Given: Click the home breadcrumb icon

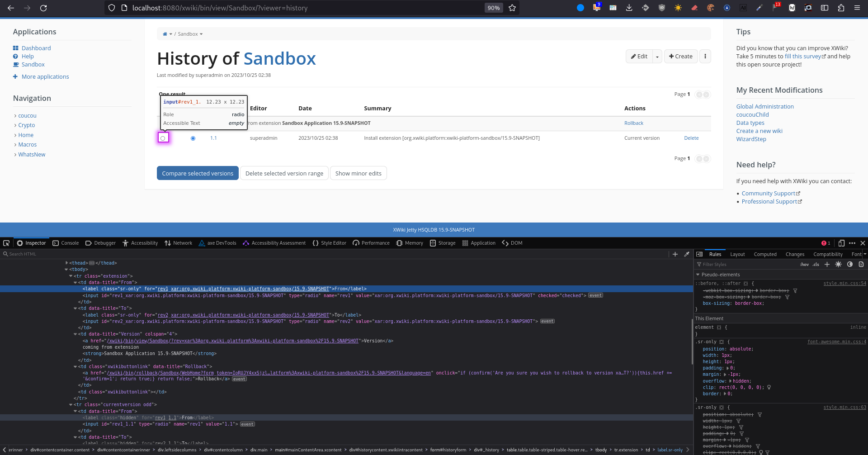Looking at the screenshot, I should point(165,34).
